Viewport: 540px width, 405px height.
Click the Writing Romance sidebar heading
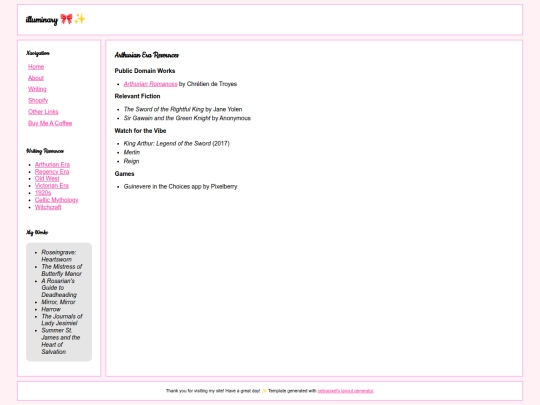(x=45, y=151)
